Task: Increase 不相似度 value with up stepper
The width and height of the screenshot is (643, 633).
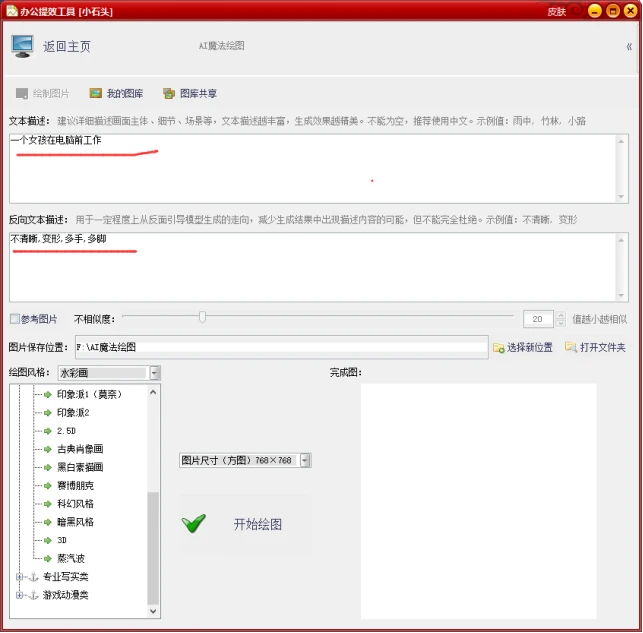Action: (x=561, y=315)
